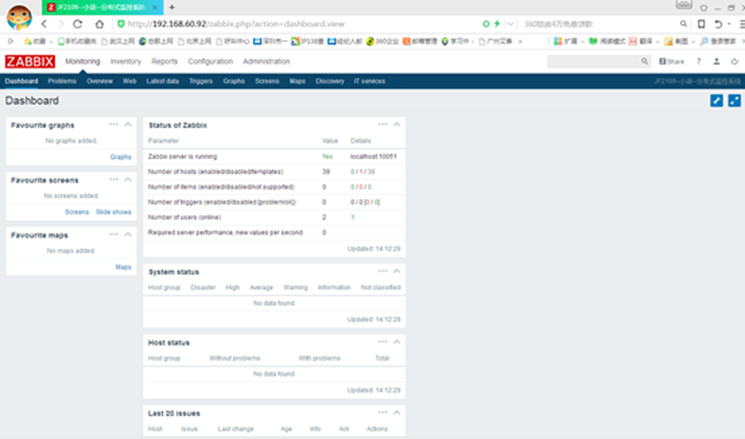Close the Zabbix browser tab
Viewport: 745px width, 439px height.
click(x=155, y=7)
